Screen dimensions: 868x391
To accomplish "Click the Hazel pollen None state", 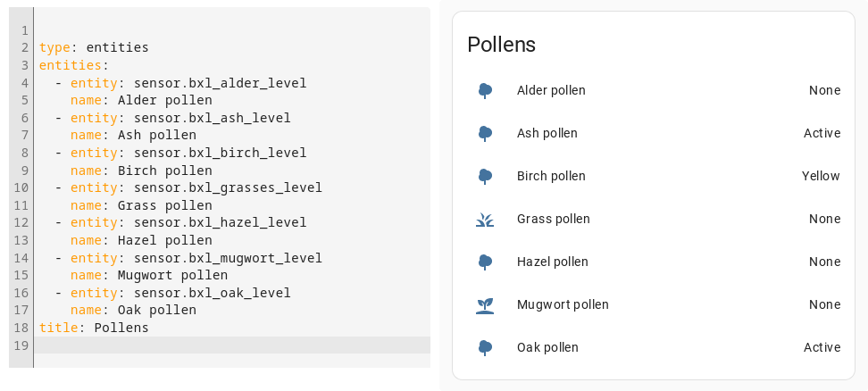I will (x=825, y=262).
